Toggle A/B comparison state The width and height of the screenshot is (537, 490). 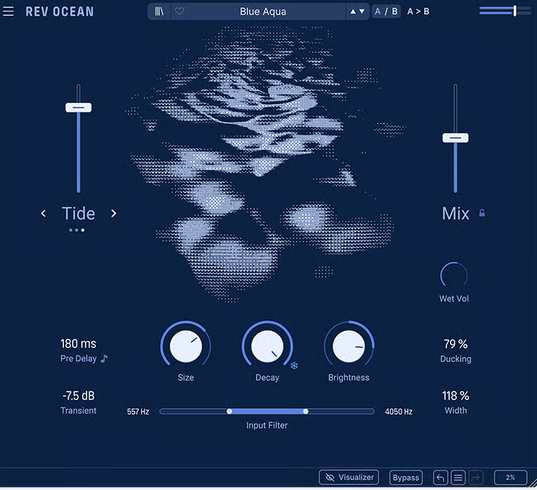pyautogui.click(x=386, y=11)
